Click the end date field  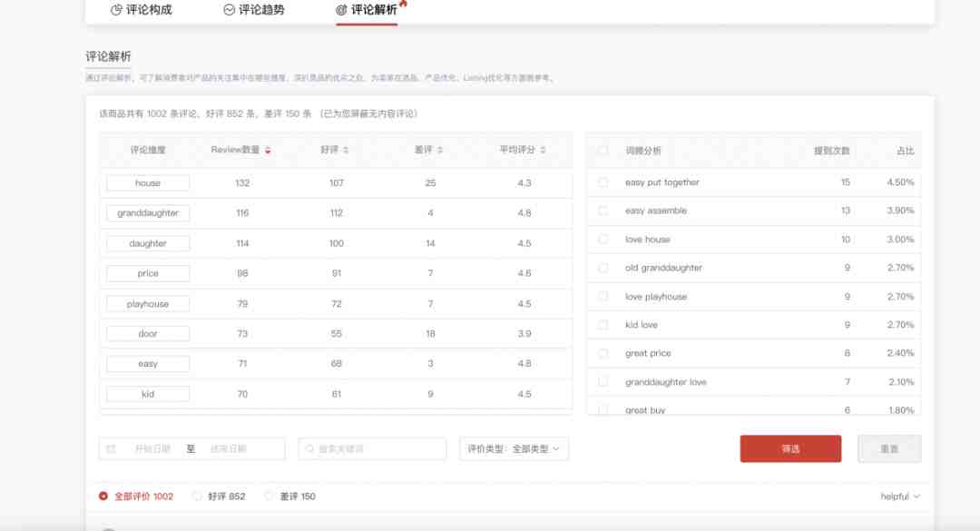point(228,449)
